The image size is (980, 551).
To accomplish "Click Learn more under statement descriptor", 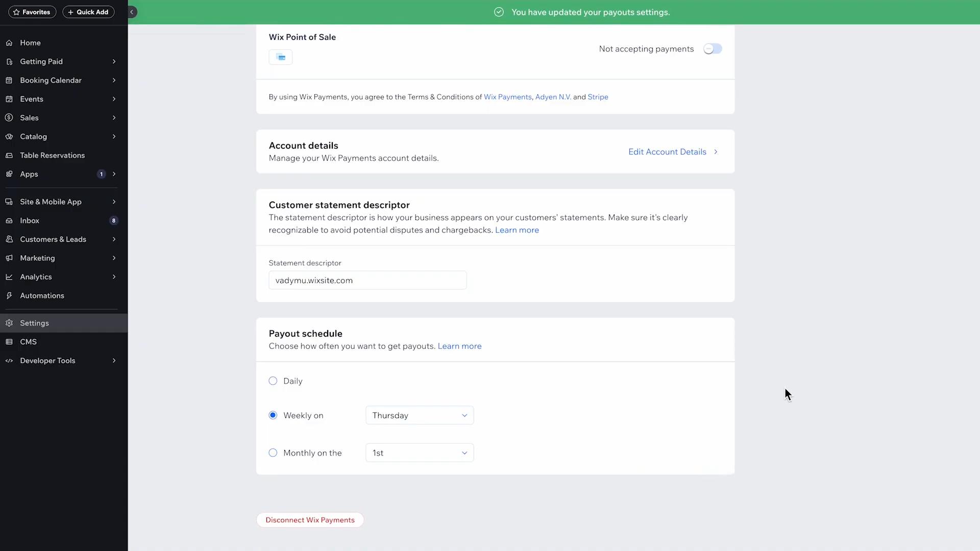I will click(517, 230).
